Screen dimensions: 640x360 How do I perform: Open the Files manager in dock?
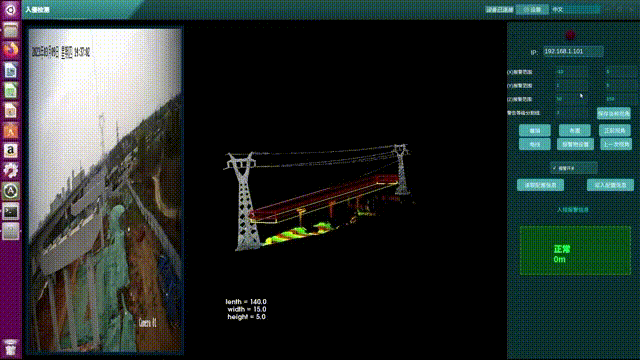coord(11,30)
